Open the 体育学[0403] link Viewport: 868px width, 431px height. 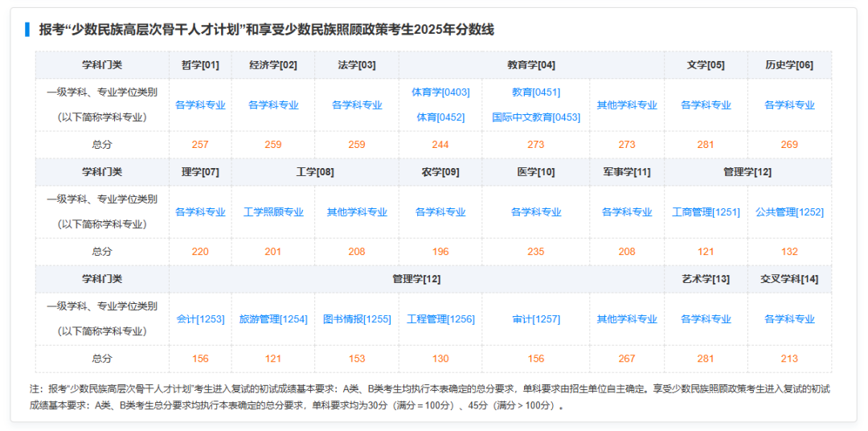pyautogui.click(x=440, y=92)
